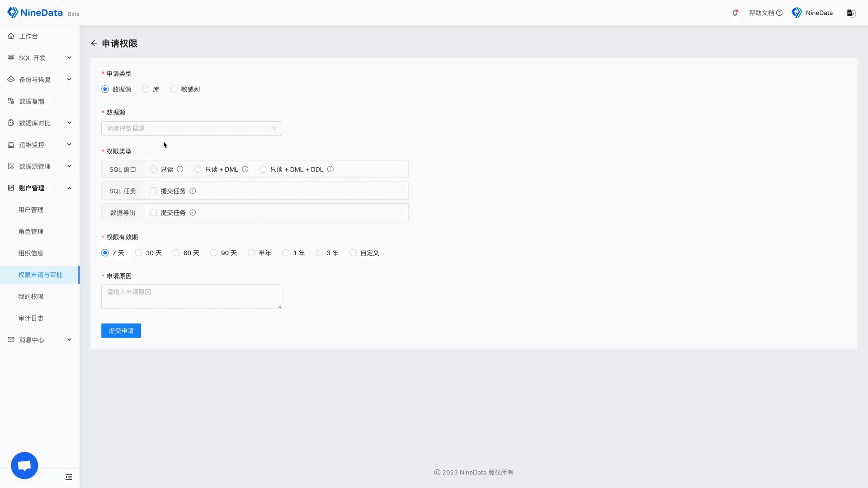This screenshot has height=488, width=868.
Task: Check 提交任务 in 数据导出 row
Action: pos(153,213)
